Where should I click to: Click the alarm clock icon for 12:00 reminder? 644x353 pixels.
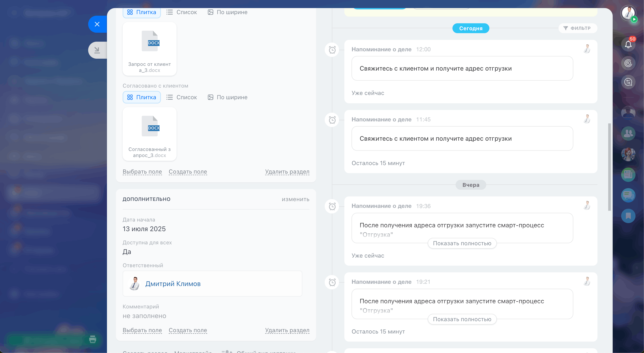tap(332, 50)
